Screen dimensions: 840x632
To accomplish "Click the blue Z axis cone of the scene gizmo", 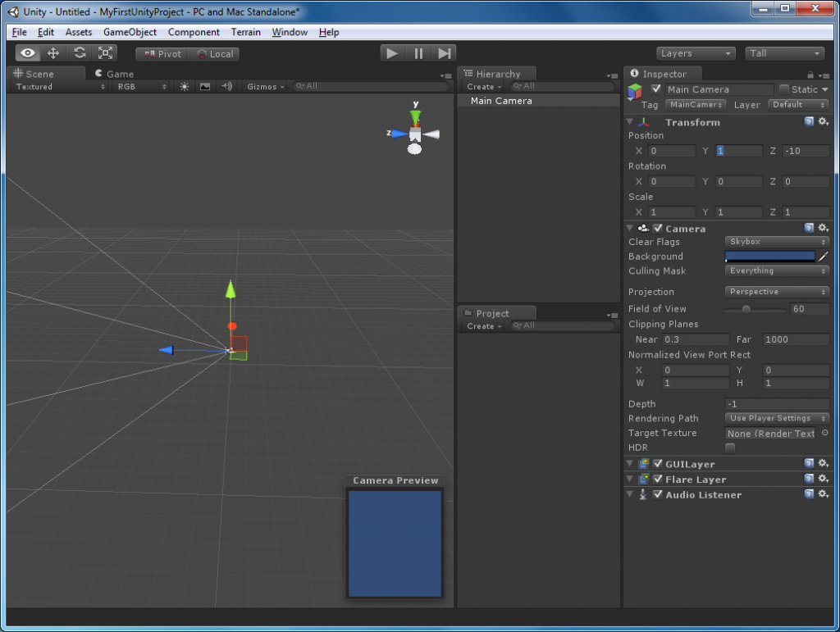I will 399,134.
